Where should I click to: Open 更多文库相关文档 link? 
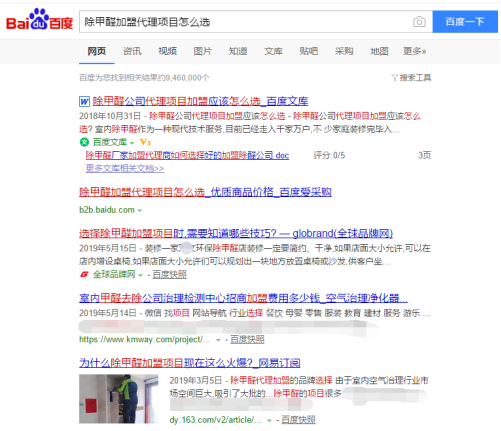pos(125,168)
